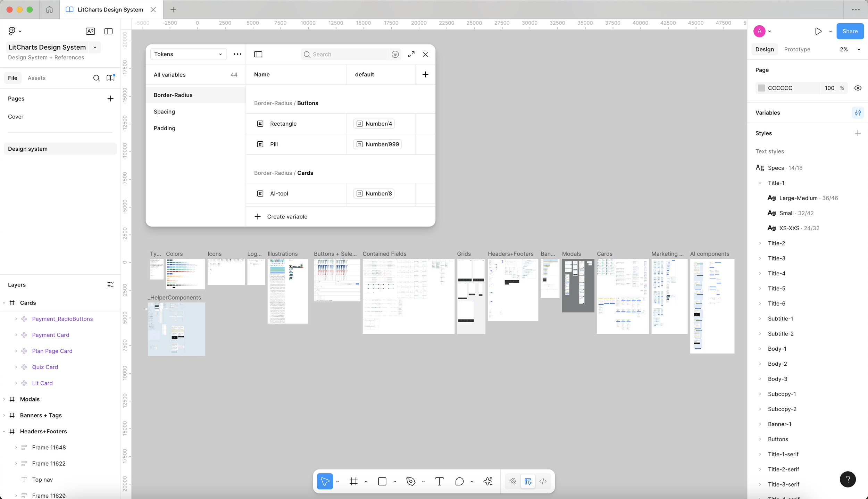This screenshot has height=499, width=868.
Task: Click the Share button
Action: coord(850,31)
